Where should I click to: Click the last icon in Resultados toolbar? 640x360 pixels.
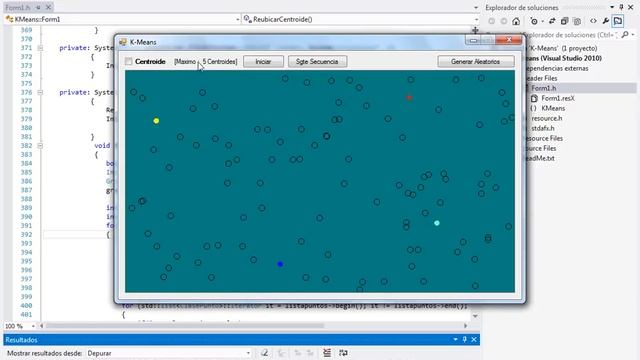(343, 353)
